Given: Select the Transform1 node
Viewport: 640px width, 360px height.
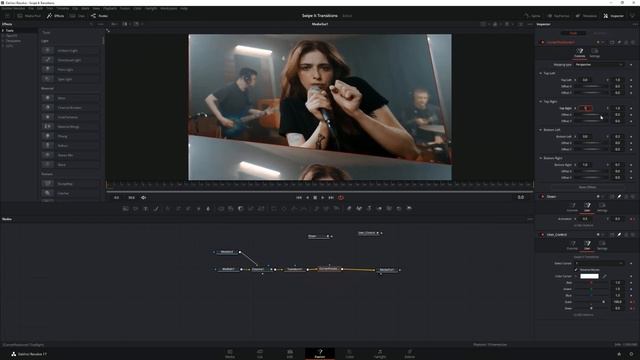Looking at the screenshot, I should point(294,269).
